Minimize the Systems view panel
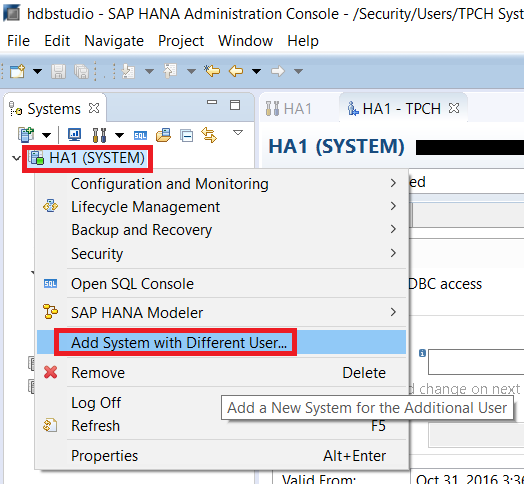 (212, 102)
